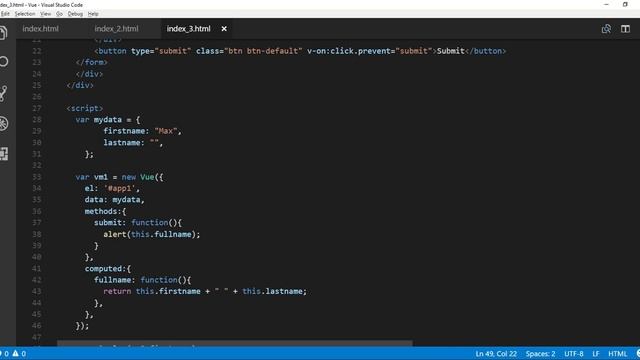
Task: Open the Search icon in activity bar
Action: pyautogui.click(x=4, y=62)
